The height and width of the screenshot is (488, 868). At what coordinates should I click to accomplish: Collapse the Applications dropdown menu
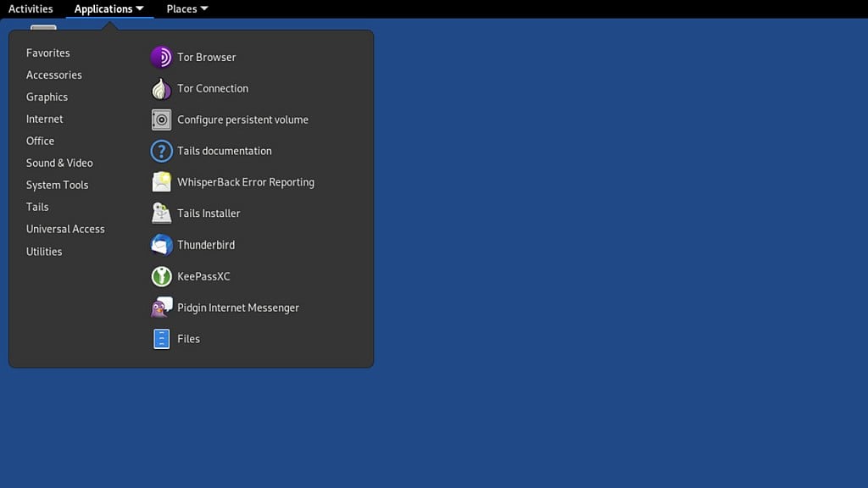(x=109, y=8)
